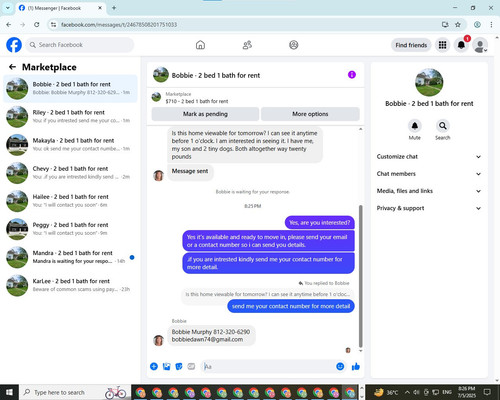Open the Groups icon in top navigation
This screenshot has width=500, height=400.
pos(294,45)
